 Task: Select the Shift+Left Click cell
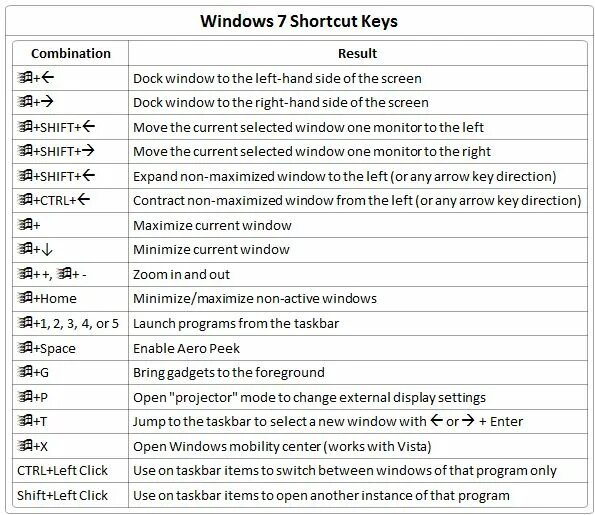pyautogui.click(x=71, y=495)
